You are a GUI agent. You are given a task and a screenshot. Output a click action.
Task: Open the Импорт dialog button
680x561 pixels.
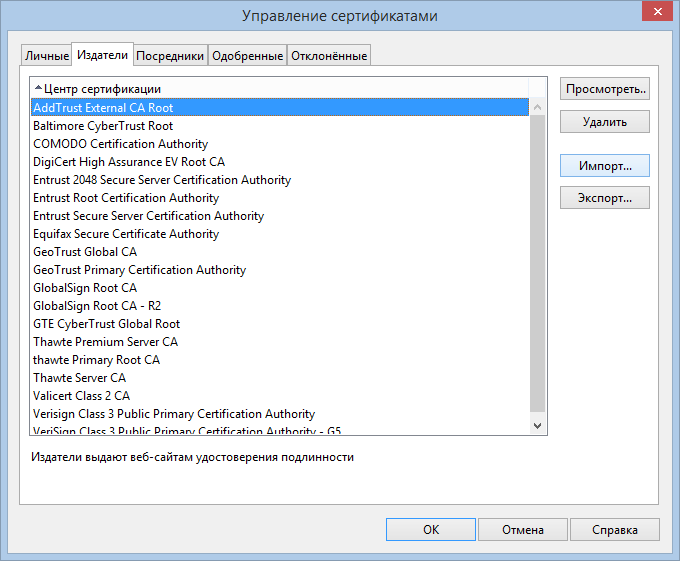point(605,166)
